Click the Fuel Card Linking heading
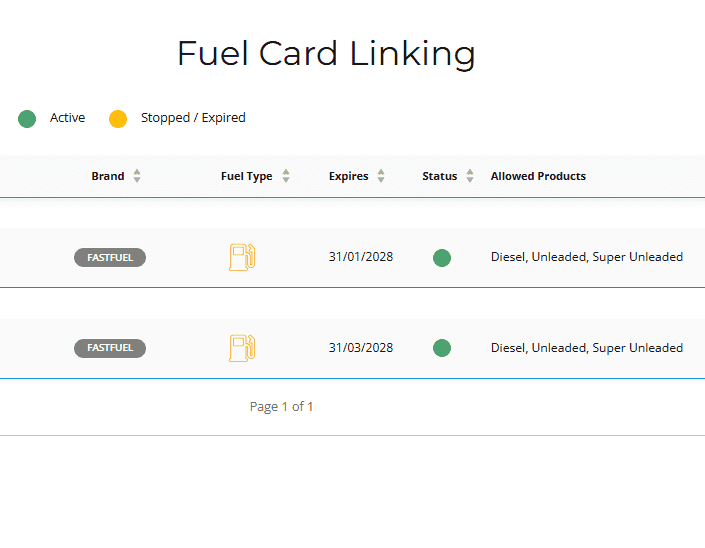705x548 pixels. (326, 53)
